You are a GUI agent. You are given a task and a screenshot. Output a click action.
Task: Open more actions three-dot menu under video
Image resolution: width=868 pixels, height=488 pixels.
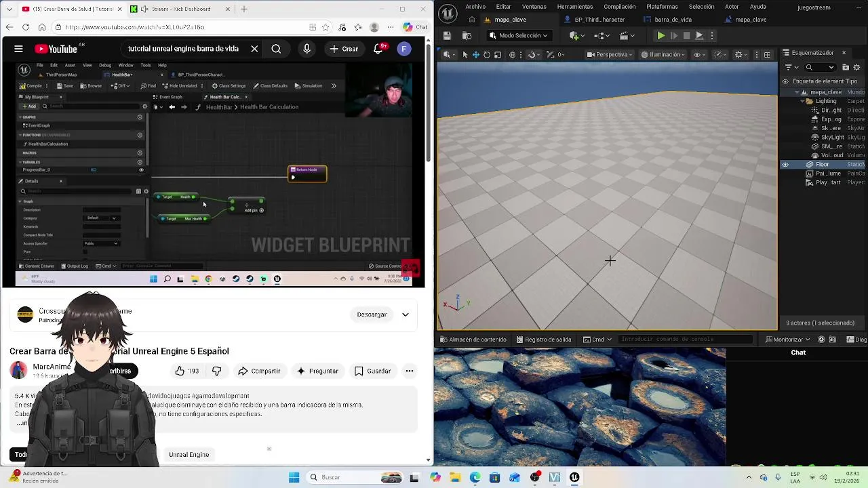[x=410, y=371]
